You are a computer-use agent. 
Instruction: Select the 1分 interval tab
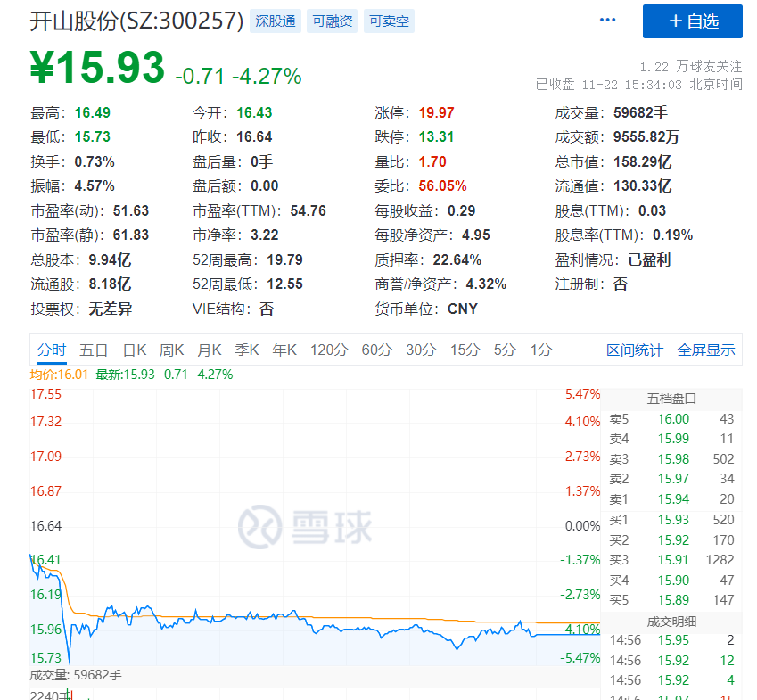pos(541,350)
